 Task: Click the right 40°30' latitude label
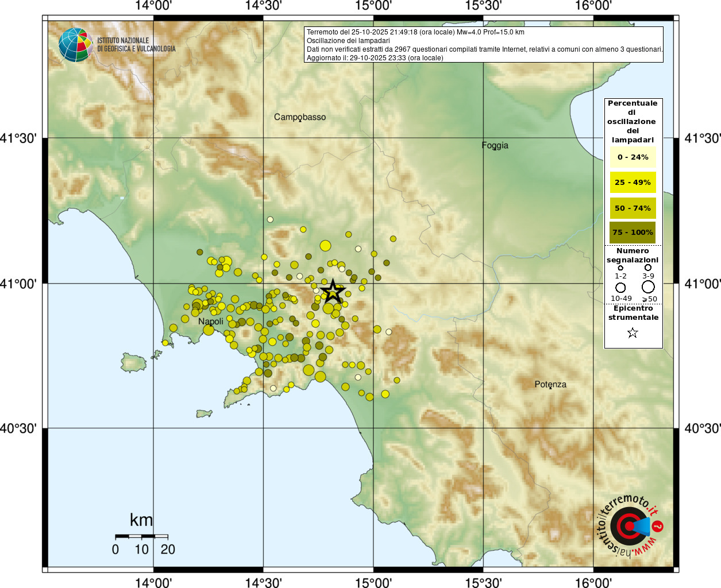[703, 428]
